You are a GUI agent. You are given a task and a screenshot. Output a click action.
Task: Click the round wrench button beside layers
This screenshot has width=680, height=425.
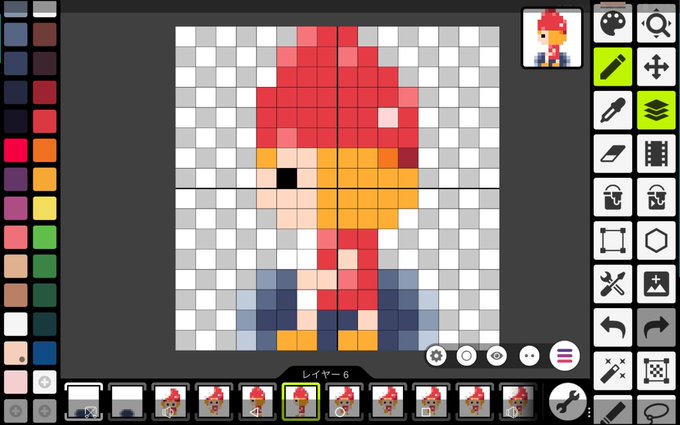coord(568,402)
